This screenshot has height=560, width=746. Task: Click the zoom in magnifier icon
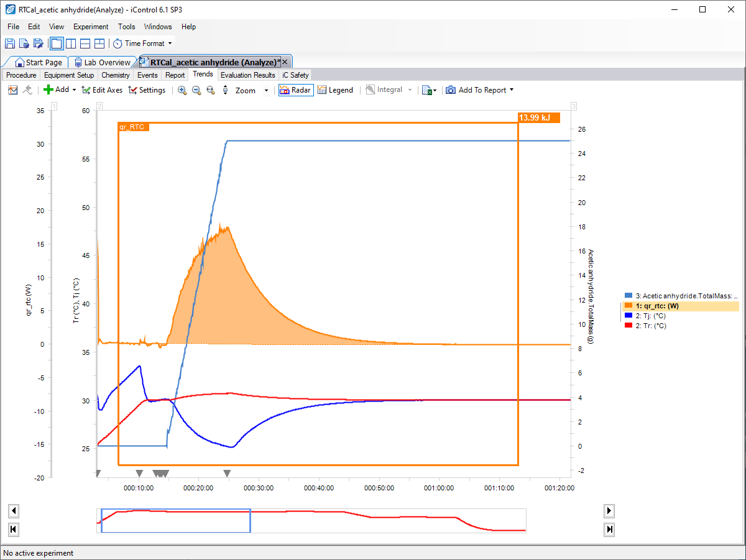coord(182,90)
